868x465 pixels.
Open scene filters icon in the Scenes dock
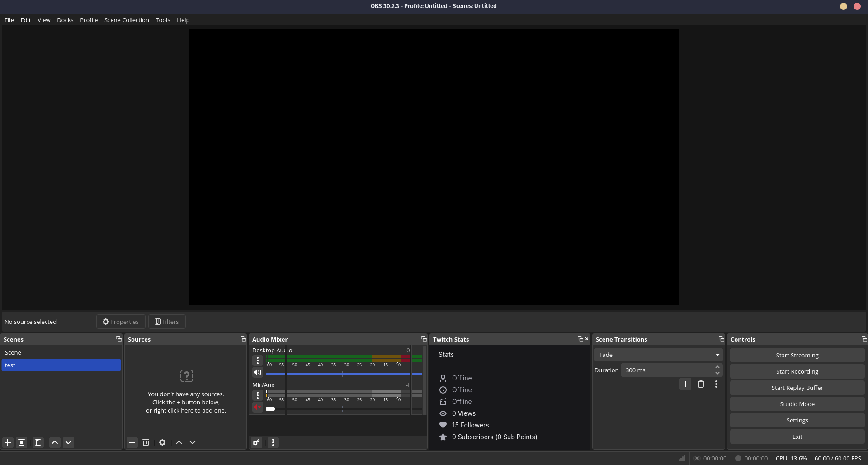pyautogui.click(x=38, y=442)
